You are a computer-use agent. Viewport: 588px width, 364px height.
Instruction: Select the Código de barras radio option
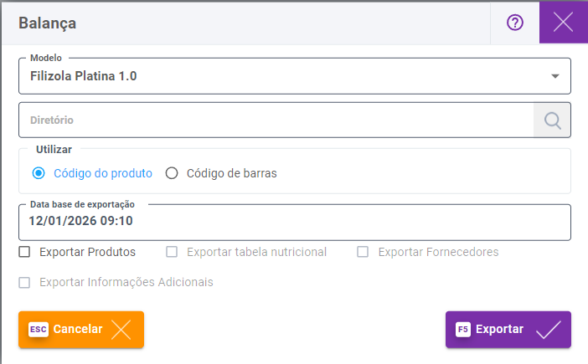[x=172, y=174]
